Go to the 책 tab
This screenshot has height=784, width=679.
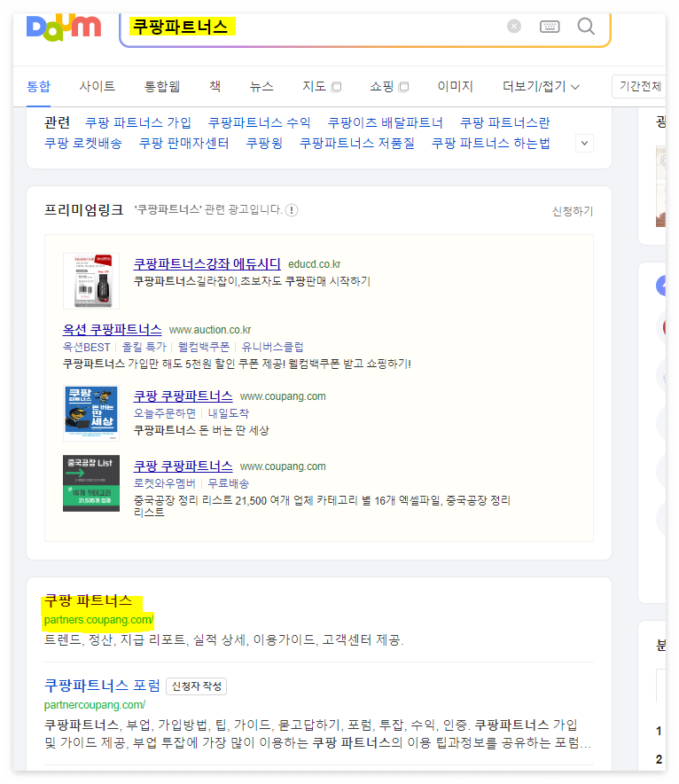click(215, 87)
